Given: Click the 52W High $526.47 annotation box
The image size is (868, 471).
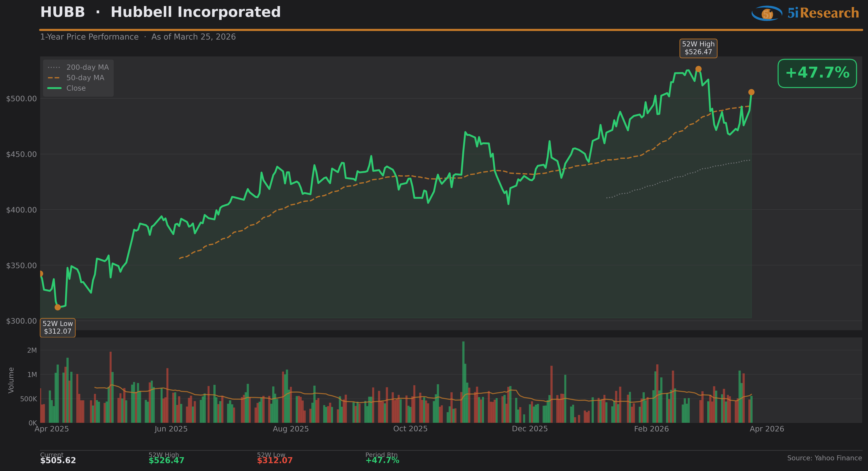Looking at the screenshot, I should click(698, 48).
